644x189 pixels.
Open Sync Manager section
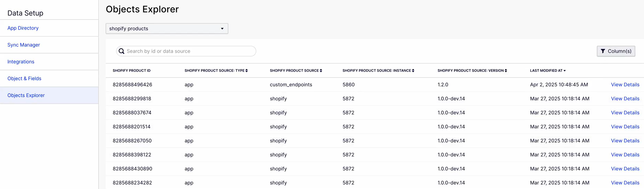click(x=24, y=45)
